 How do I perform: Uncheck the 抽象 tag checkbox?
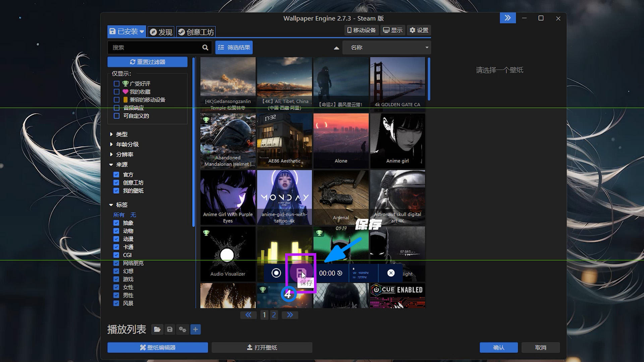coord(116,223)
